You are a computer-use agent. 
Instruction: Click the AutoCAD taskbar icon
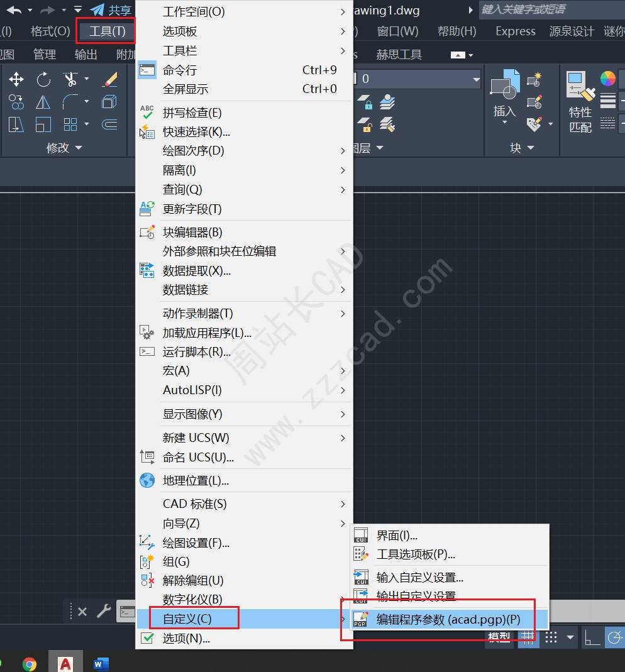coord(65,663)
